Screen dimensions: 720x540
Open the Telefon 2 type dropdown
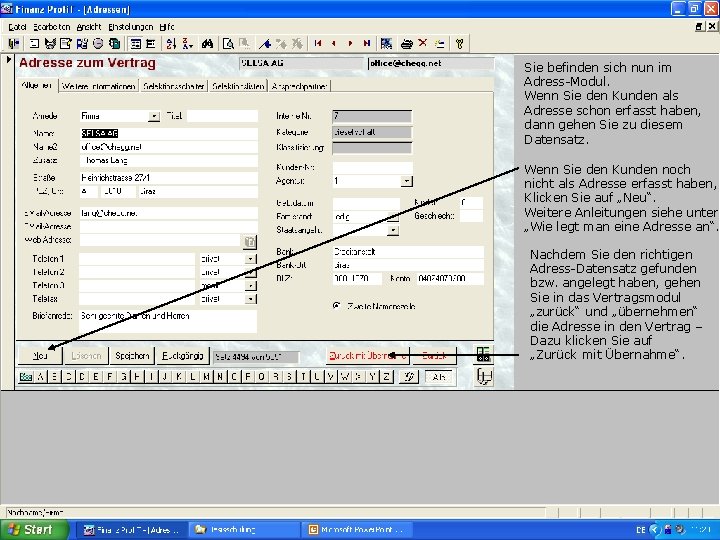(x=250, y=272)
